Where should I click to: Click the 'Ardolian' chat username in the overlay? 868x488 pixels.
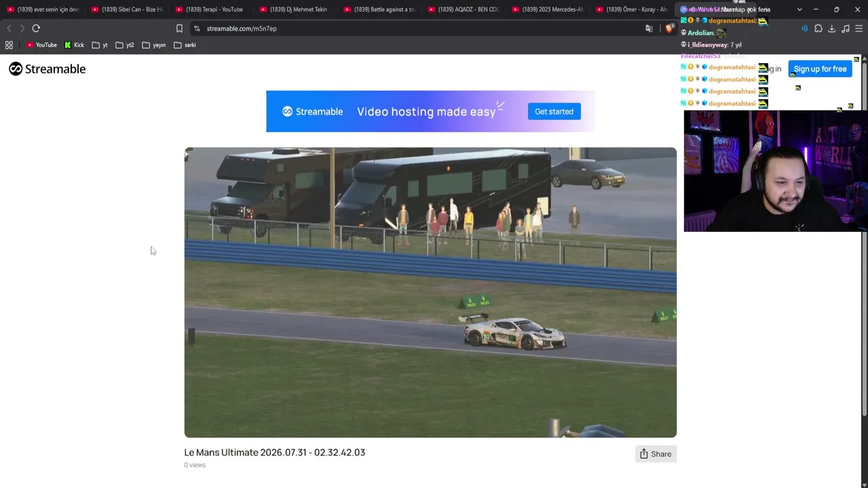701,33
